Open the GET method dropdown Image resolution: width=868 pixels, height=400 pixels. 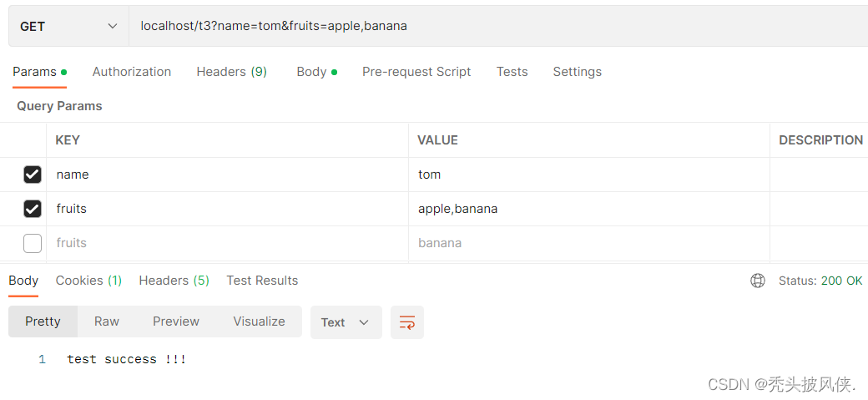pyautogui.click(x=68, y=27)
